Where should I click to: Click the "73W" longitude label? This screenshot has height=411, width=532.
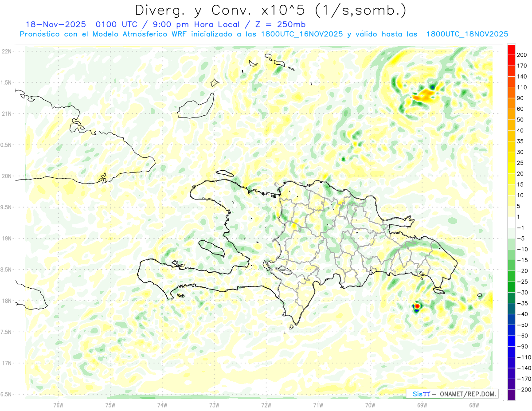pos(214,405)
